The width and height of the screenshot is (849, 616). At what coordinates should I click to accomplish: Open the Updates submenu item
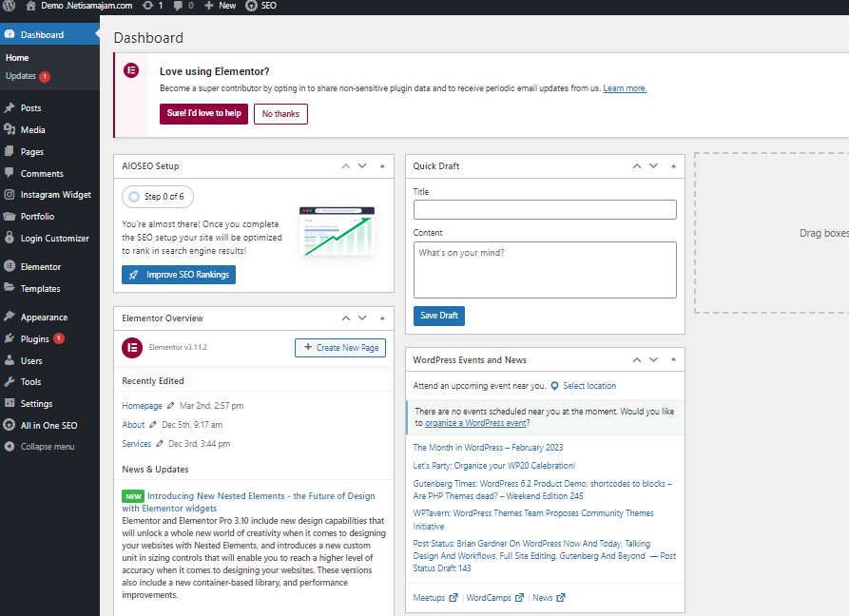[29, 76]
